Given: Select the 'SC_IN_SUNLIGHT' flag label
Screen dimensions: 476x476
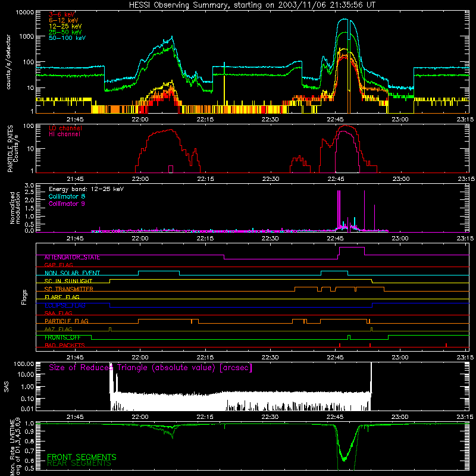Looking at the screenshot, I should pos(68,281).
